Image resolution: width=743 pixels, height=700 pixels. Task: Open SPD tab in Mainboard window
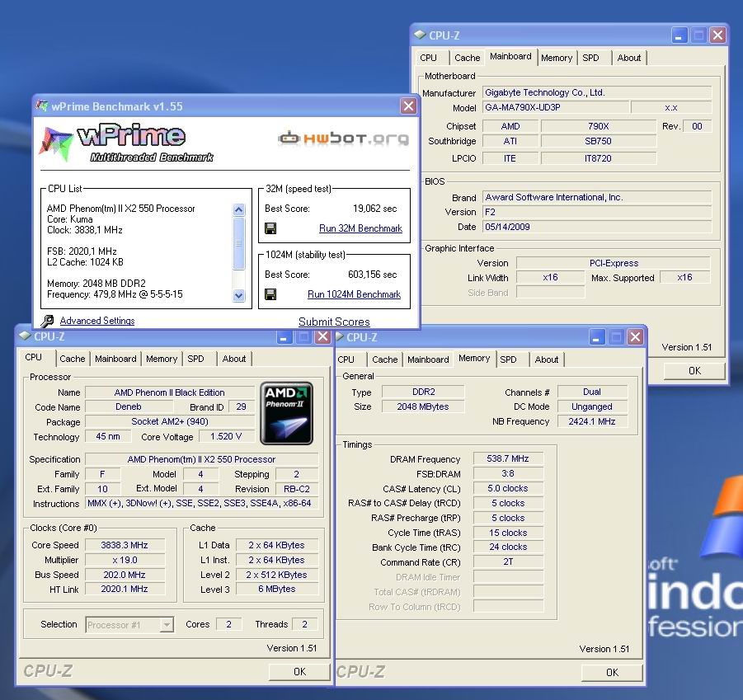click(590, 58)
